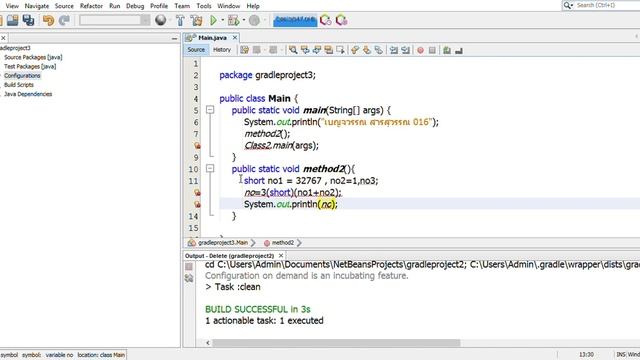Click breadcrumb arrow after gradleproject3.Main
640x360 pixels.
[253, 243]
